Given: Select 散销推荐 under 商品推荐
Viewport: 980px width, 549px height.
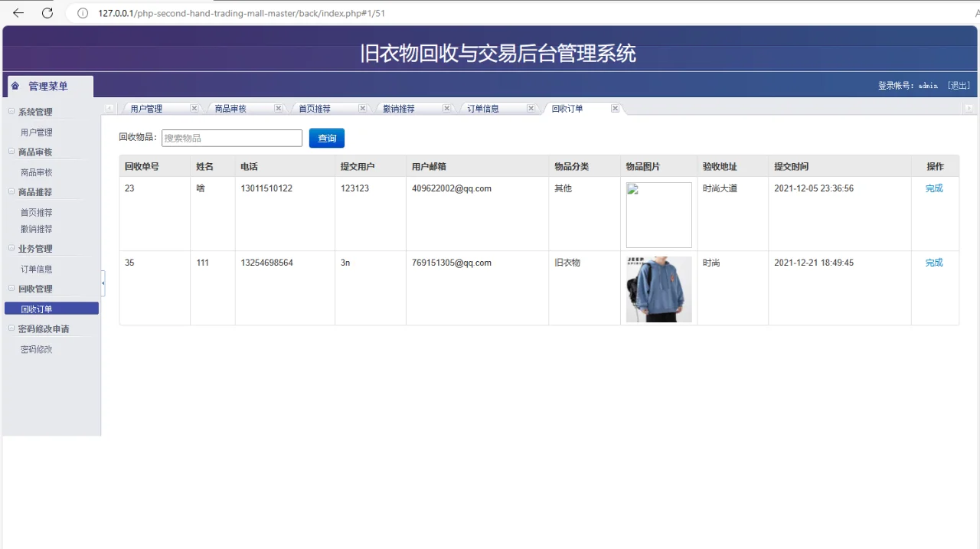Looking at the screenshot, I should click(x=36, y=228).
